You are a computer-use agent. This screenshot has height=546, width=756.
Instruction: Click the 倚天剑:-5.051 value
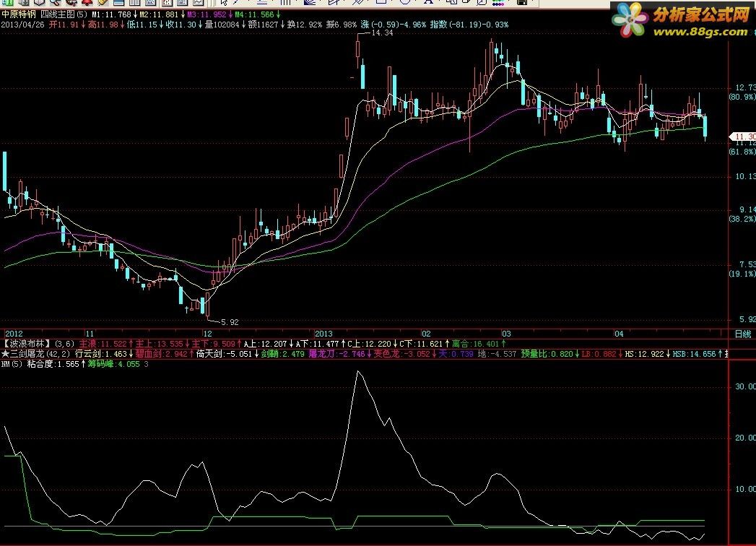224,354
